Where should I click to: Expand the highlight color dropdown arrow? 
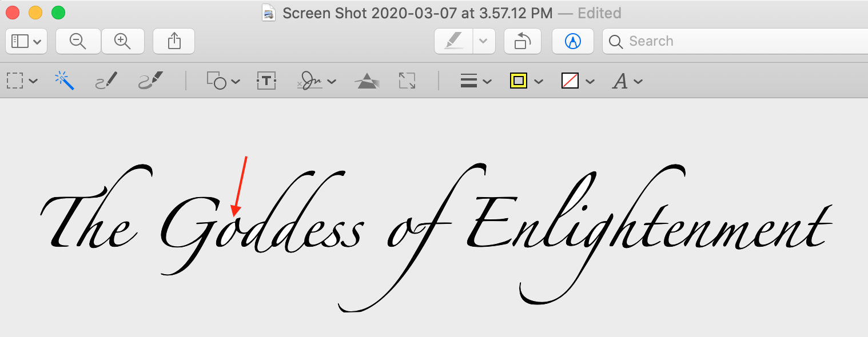[x=484, y=41]
